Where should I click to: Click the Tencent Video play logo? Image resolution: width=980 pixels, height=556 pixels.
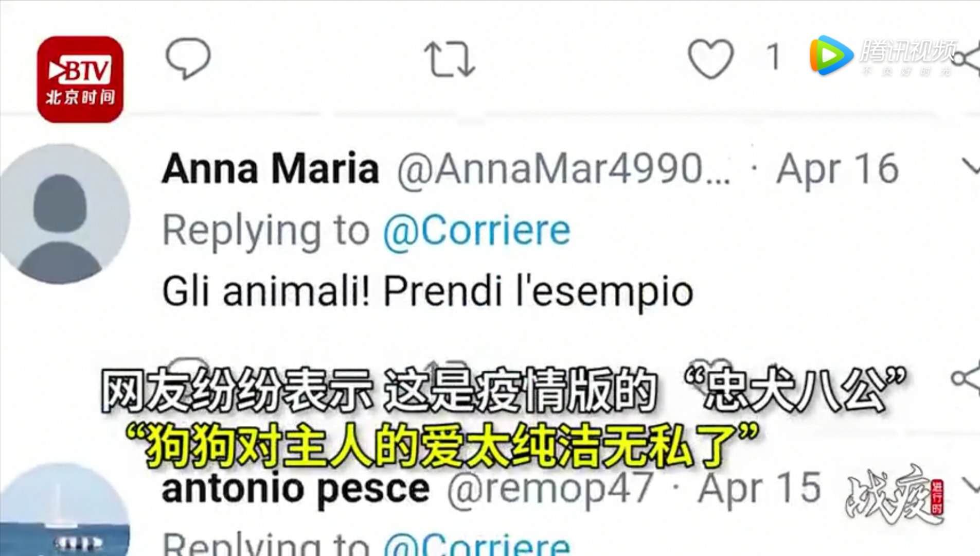coord(830,55)
